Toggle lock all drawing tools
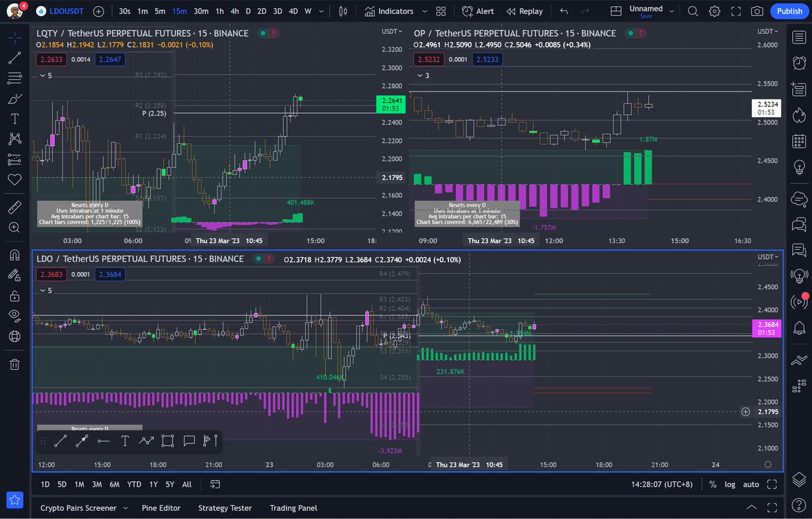This screenshot has height=519, width=812. (14, 295)
